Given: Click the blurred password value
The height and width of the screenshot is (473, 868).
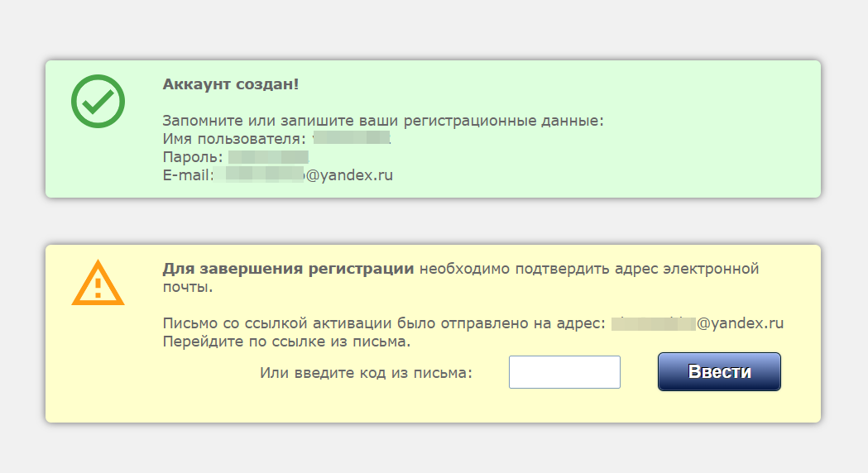Looking at the screenshot, I should (x=268, y=157).
